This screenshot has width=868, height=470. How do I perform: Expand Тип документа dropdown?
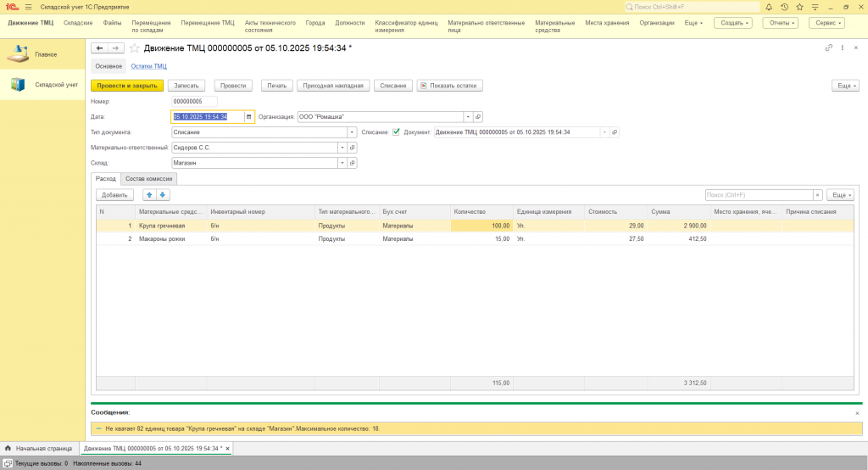[352, 132]
